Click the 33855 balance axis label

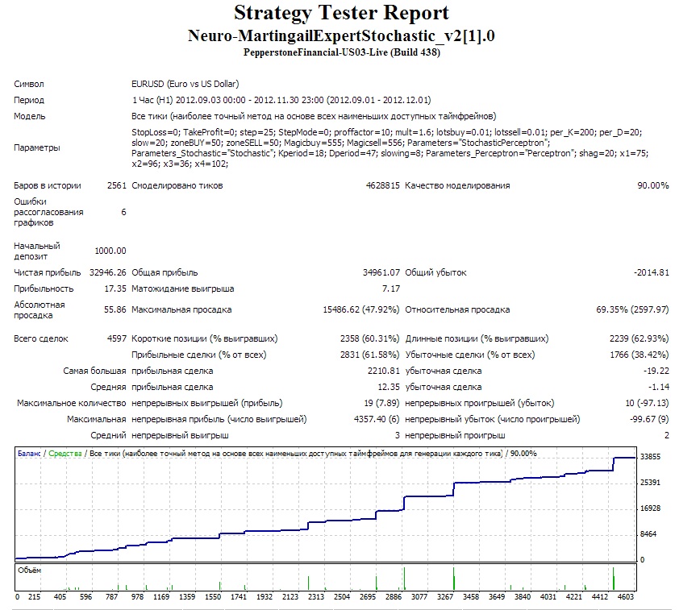click(x=650, y=457)
